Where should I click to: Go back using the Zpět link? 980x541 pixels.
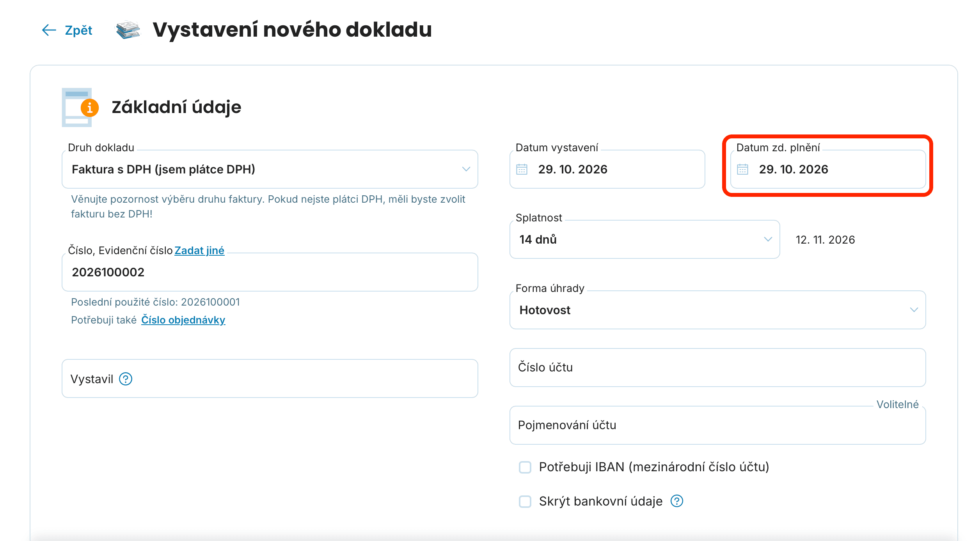pyautogui.click(x=78, y=30)
